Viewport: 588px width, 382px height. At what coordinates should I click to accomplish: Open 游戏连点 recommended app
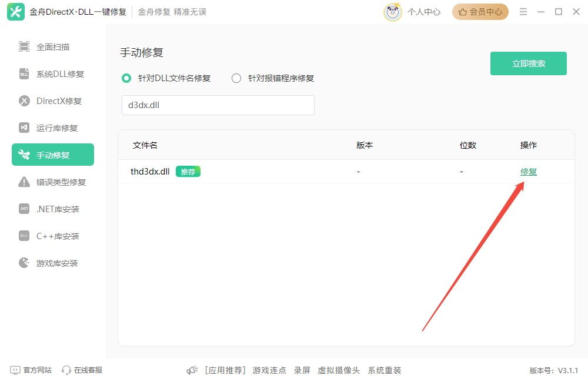(x=269, y=370)
